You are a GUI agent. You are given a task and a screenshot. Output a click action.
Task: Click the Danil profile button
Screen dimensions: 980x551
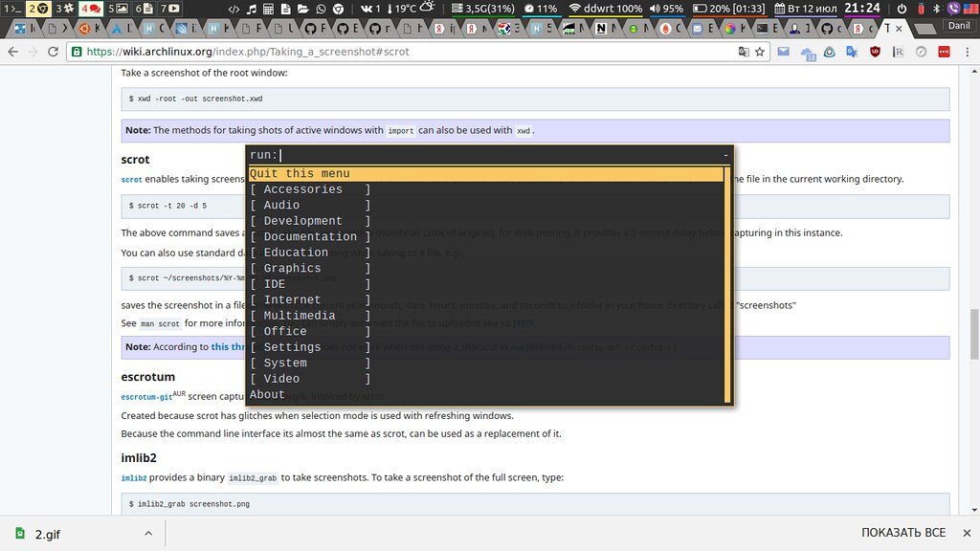tap(959, 26)
